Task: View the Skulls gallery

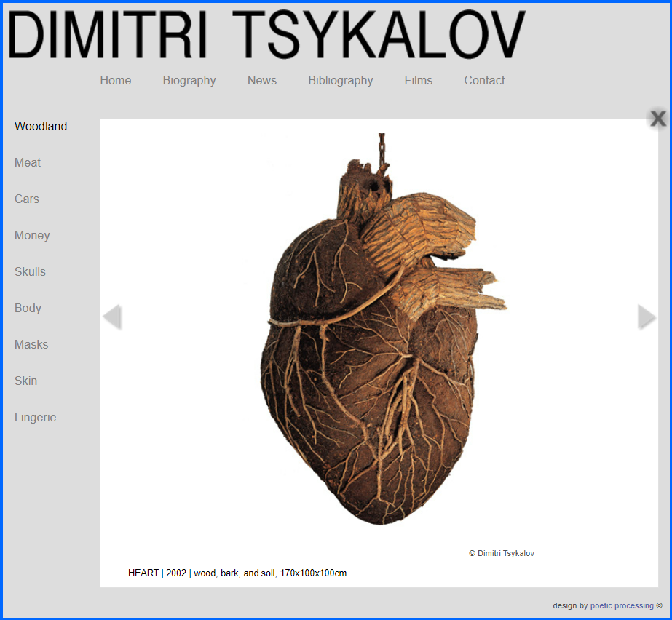Action: click(x=30, y=271)
